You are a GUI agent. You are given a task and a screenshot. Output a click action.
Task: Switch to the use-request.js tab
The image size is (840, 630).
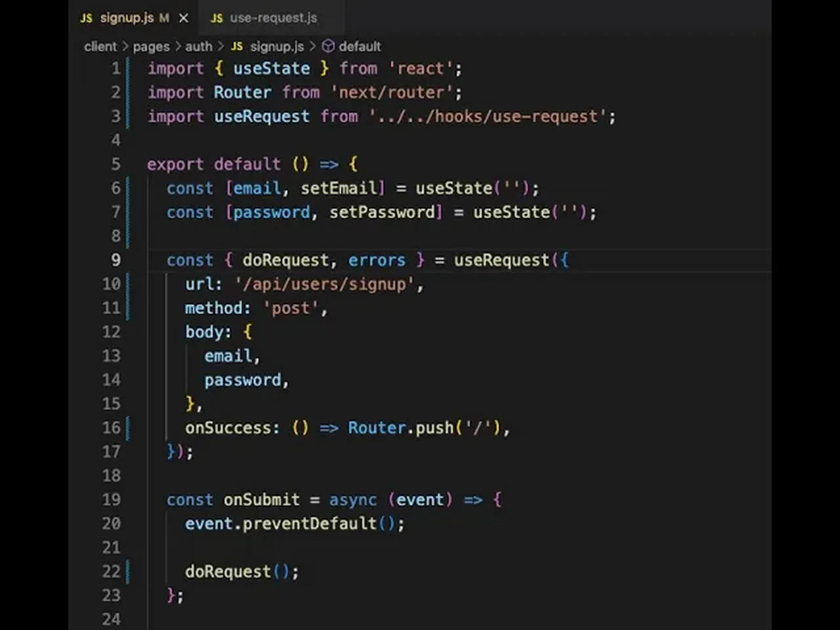point(272,18)
